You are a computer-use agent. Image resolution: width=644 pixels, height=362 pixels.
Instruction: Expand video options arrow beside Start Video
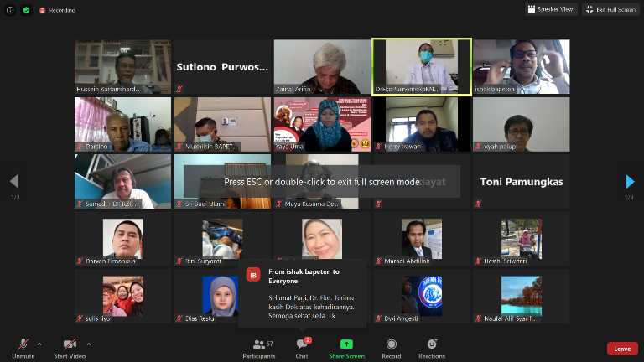pyautogui.click(x=89, y=344)
